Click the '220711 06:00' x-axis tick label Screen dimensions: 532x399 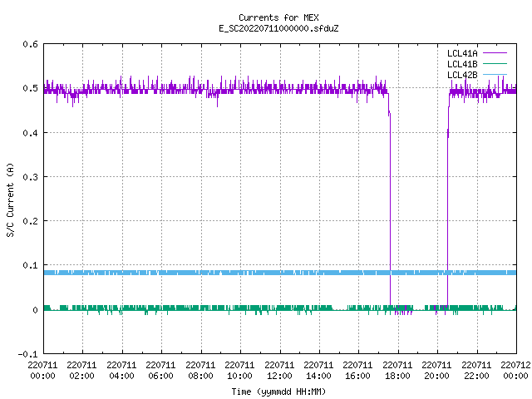(x=160, y=371)
